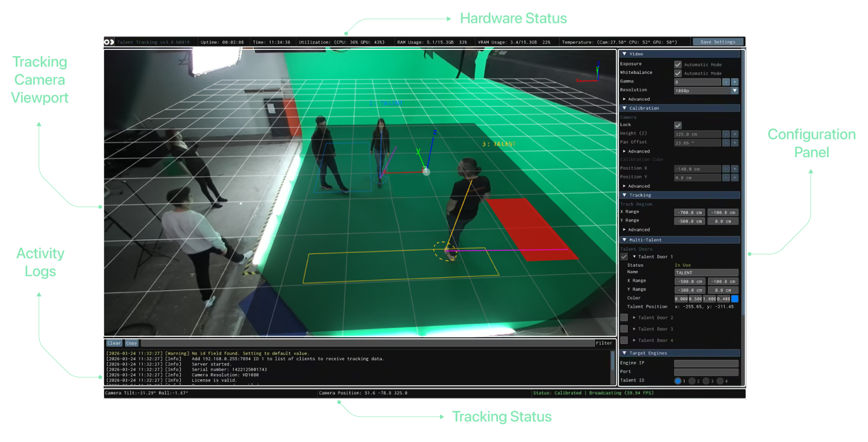
Task: Click the app logo in the status bar
Action: (x=109, y=42)
